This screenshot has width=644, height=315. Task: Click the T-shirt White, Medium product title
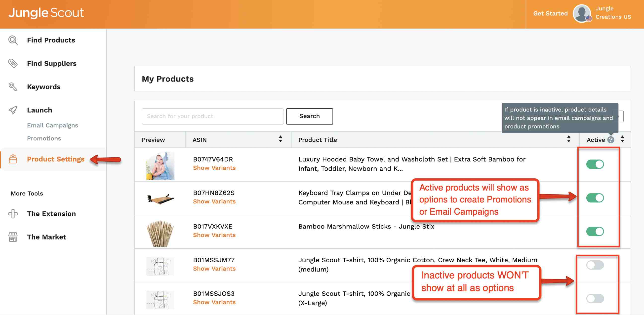pos(418,265)
